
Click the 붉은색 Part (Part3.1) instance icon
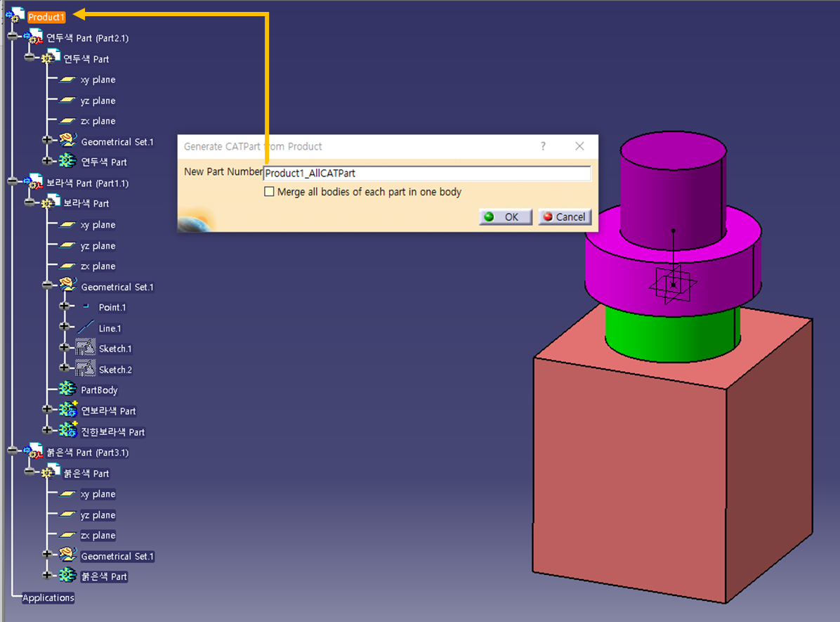click(x=33, y=451)
